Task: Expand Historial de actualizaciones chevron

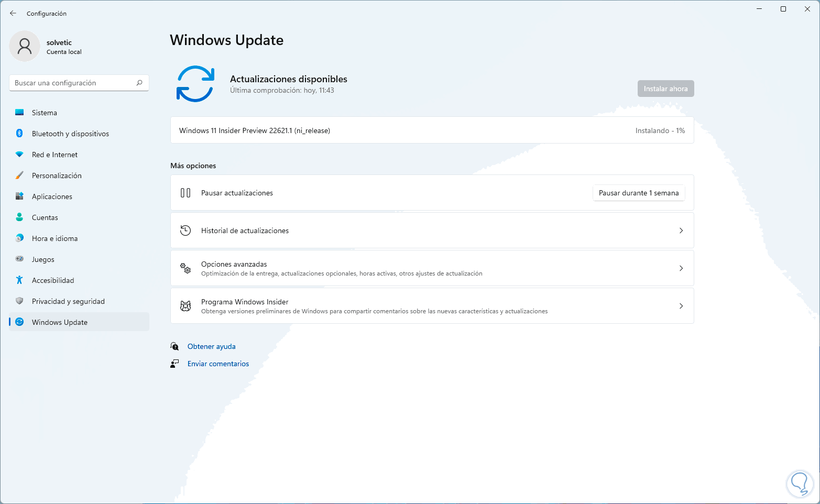Action: pos(681,231)
